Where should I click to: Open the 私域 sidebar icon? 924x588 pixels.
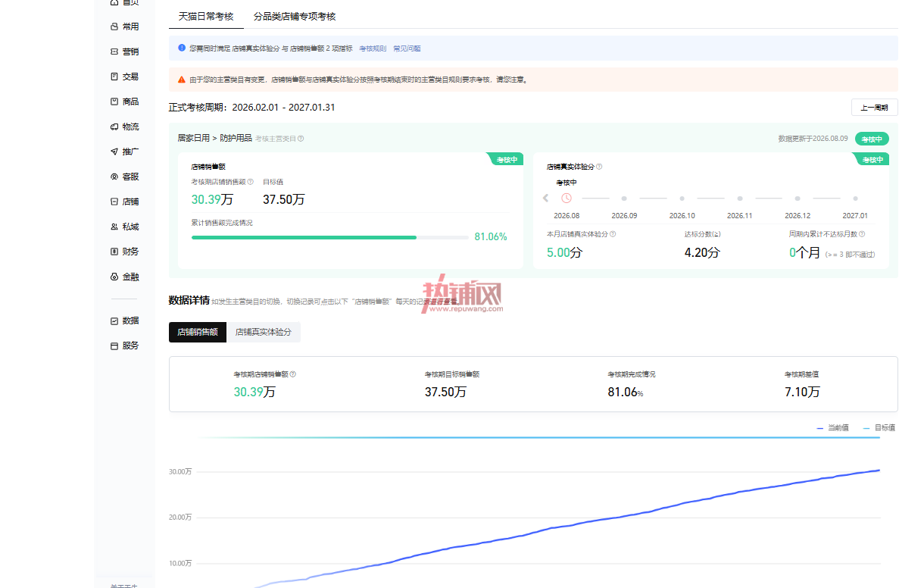pyautogui.click(x=114, y=227)
